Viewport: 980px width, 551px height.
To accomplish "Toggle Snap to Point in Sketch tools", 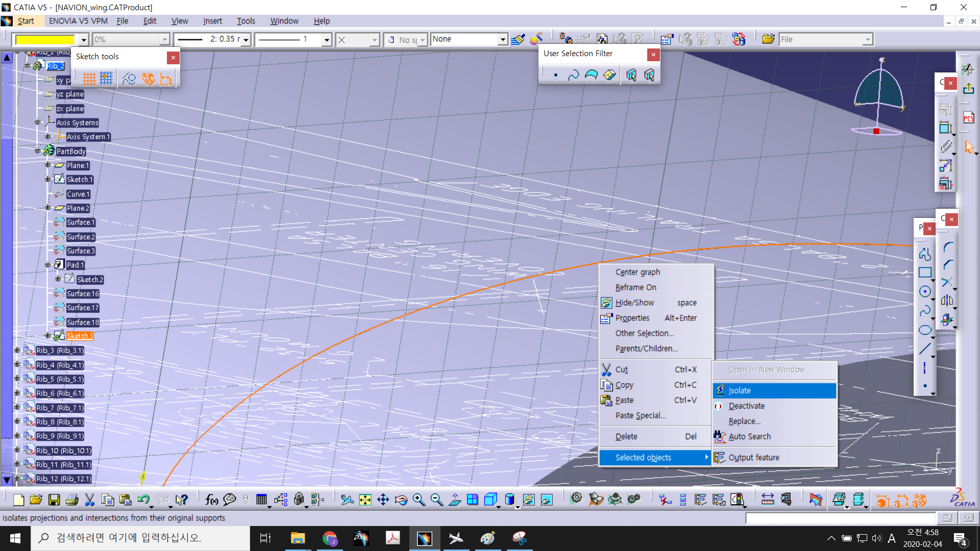I will coord(106,79).
